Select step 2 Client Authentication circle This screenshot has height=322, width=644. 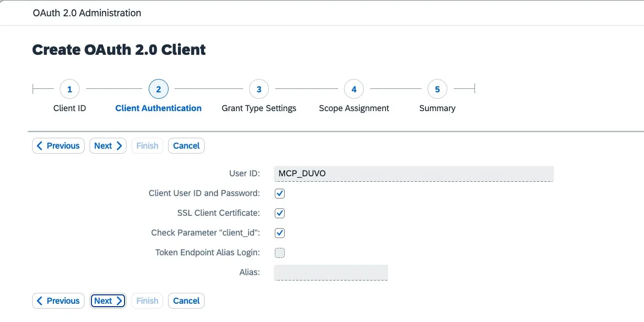click(159, 89)
